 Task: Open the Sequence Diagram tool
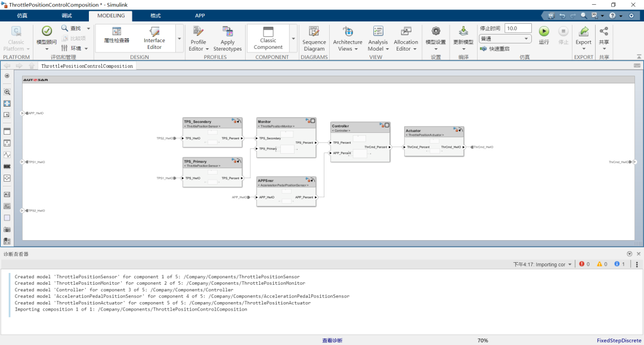click(x=314, y=38)
